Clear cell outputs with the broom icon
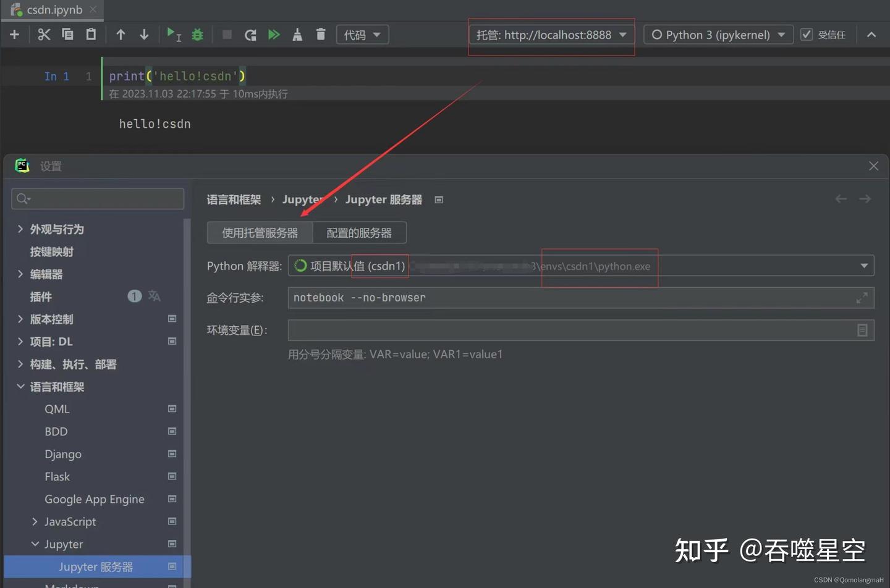The image size is (890, 588). click(x=297, y=35)
